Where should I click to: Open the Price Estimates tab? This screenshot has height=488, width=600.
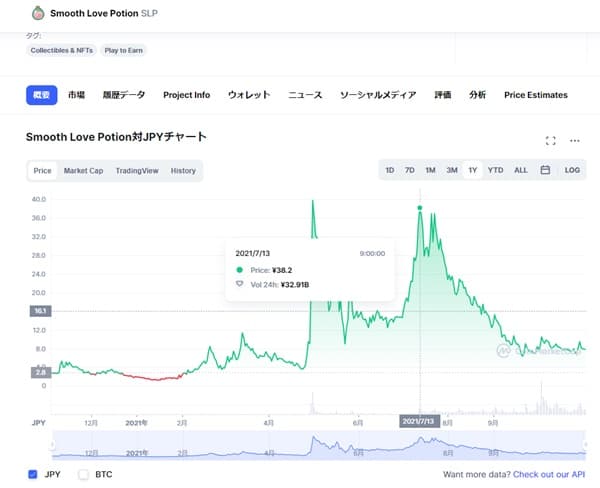[x=535, y=95]
